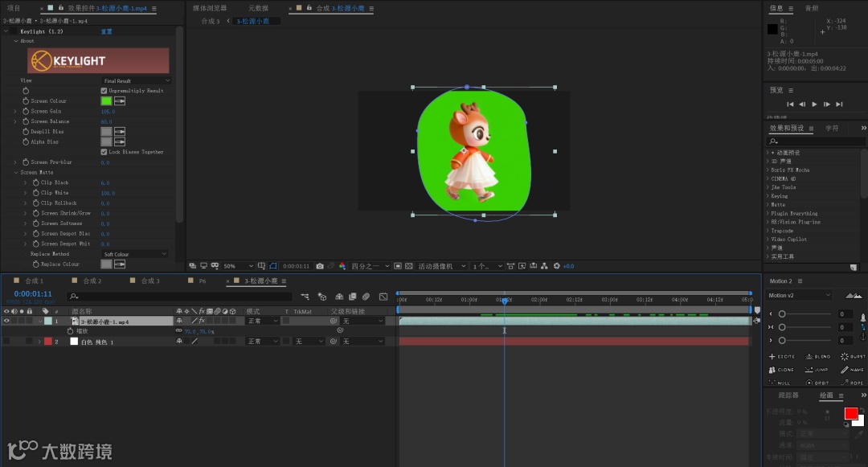Open the Replace Method Soft Colour dropdown
The image size is (868, 467).
(x=135, y=255)
